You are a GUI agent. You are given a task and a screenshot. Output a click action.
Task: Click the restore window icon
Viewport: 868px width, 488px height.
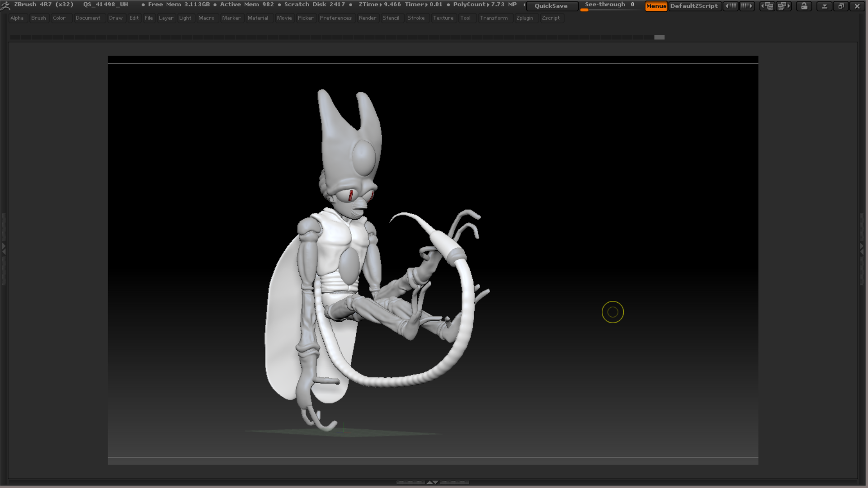(841, 6)
